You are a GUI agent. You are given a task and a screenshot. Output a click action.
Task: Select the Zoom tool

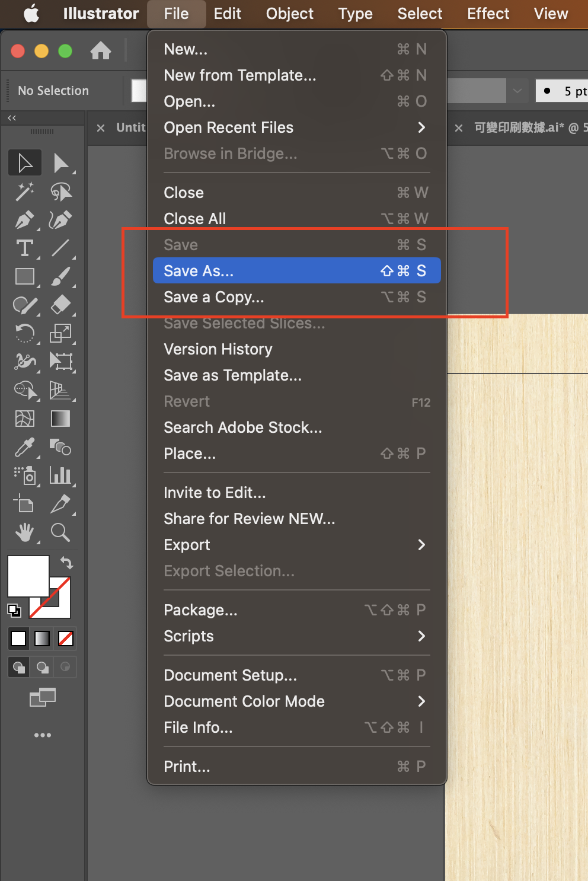[x=61, y=532]
